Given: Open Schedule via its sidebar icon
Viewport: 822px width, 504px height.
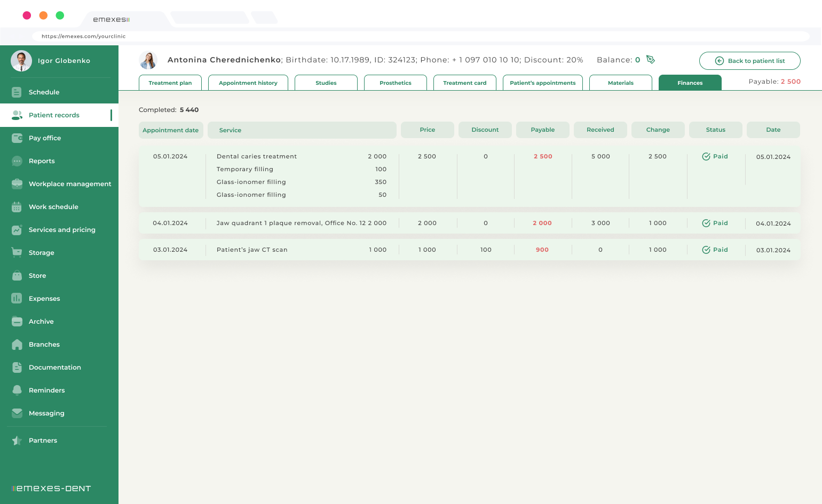Looking at the screenshot, I should click(x=17, y=92).
